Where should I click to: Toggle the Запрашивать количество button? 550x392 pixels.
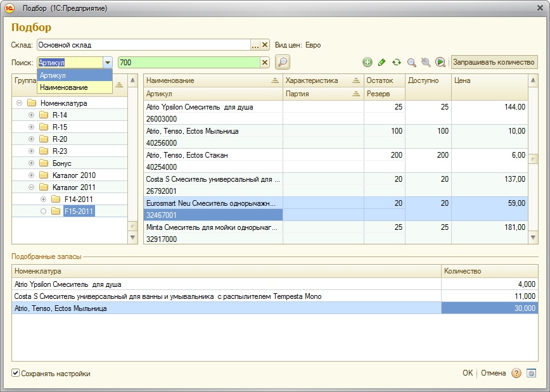[x=494, y=62]
